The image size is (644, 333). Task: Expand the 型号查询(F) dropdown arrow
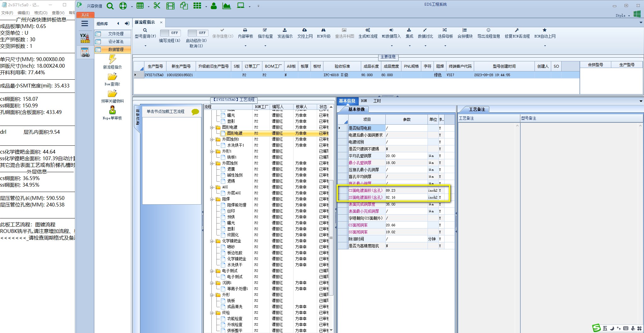(x=145, y=46)
